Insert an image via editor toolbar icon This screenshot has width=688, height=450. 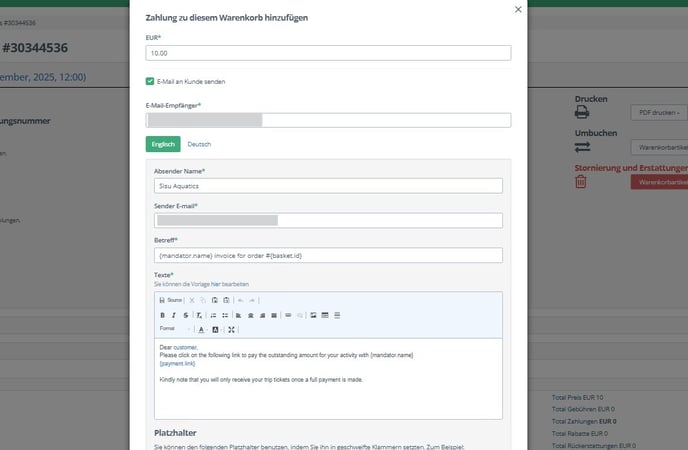click(x=312, y=315)
